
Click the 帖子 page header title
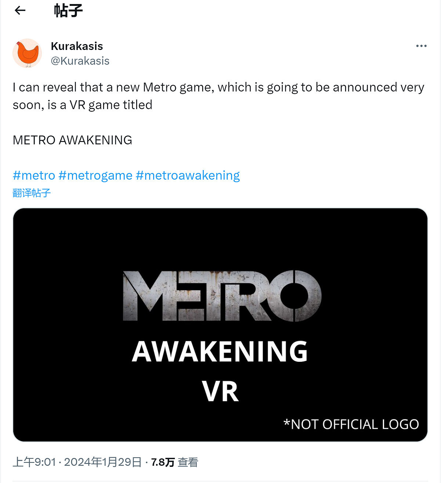pyautogui.click(x=68, y=10)
